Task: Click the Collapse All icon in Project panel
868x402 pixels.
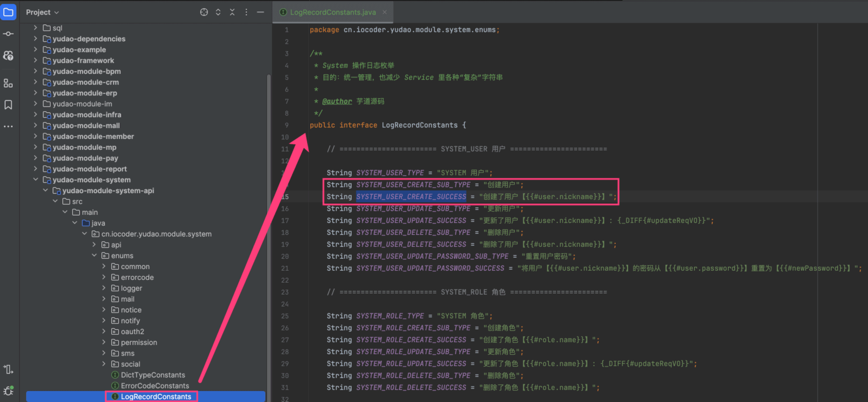Action: (x=232, y=12)
